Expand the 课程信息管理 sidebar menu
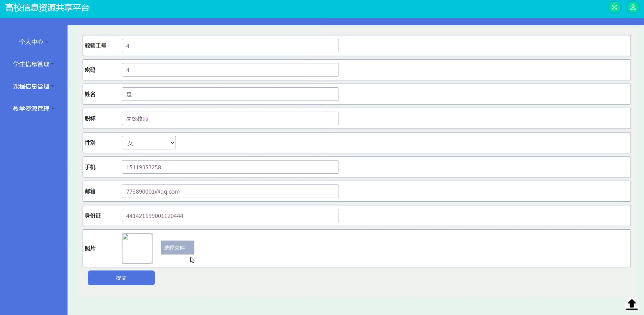 pos(34,86)
